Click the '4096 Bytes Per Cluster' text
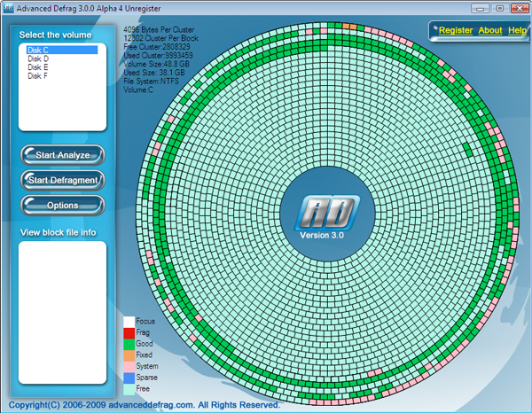 click(159, 29)
